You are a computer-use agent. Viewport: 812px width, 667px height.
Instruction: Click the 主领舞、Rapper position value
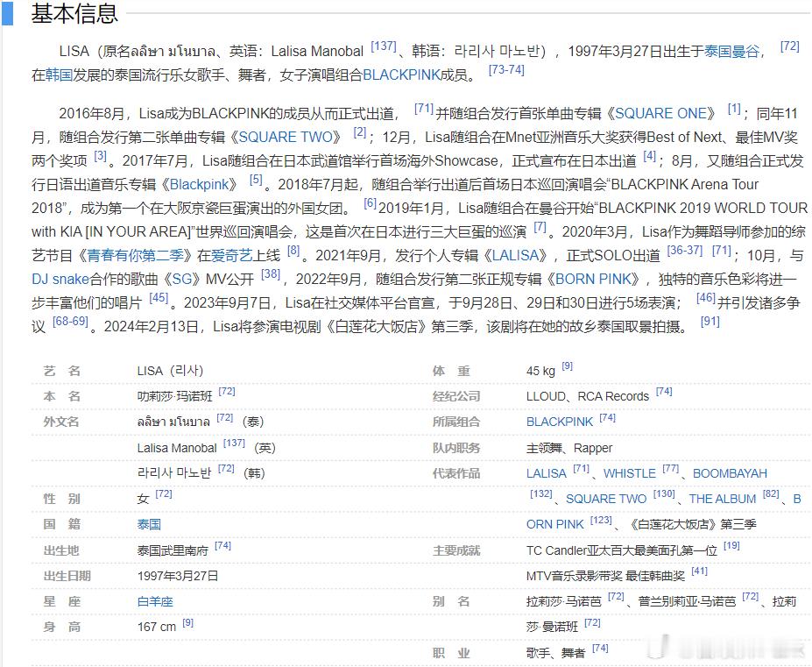coord(569,448)
